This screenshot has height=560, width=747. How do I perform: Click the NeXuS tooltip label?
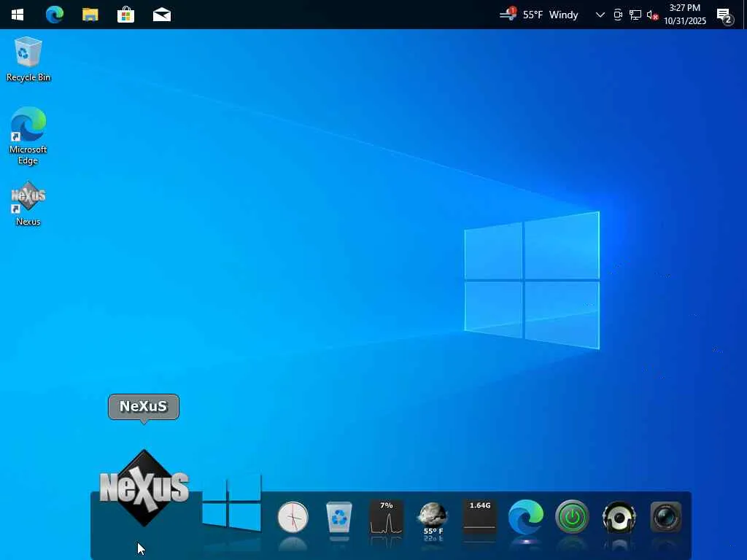tap(144, 407)
